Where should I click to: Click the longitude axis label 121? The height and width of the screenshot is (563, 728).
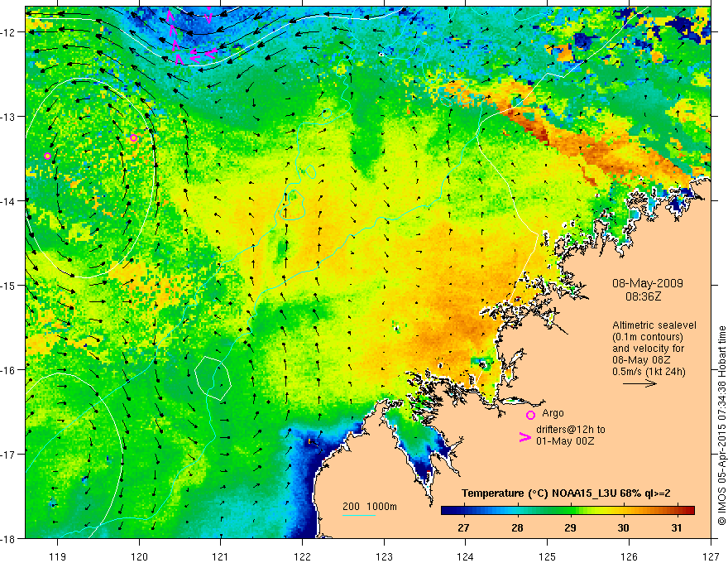pos(221,556)
